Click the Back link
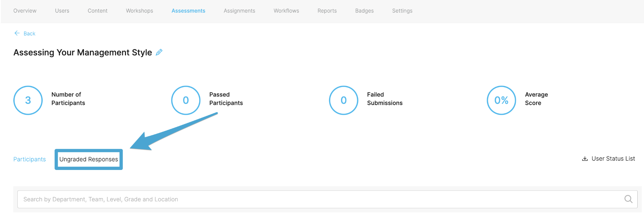Viewport: 644px width, 219px height. pos(29,34)
